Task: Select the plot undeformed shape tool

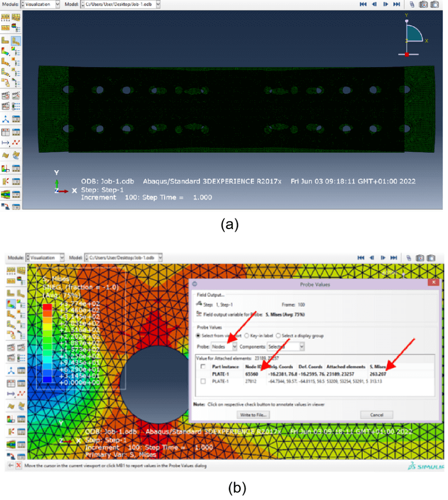Action: click(x=6, y=40)
